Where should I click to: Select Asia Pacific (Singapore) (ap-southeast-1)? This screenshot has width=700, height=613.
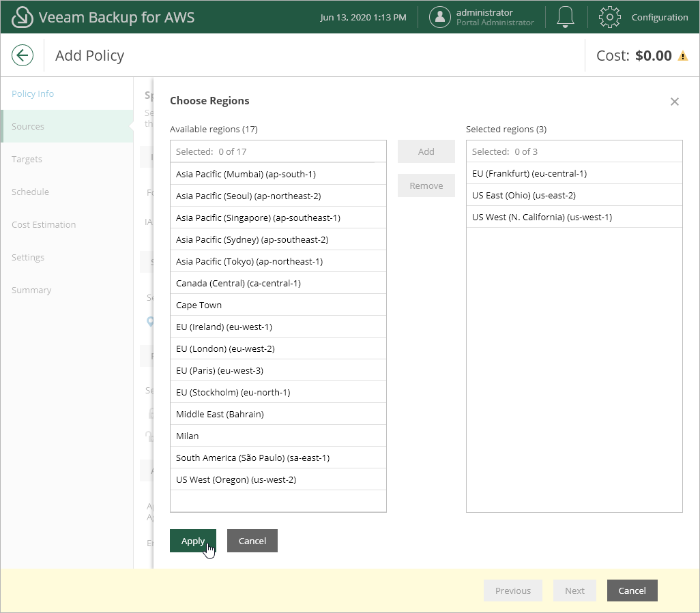[278, 218]
